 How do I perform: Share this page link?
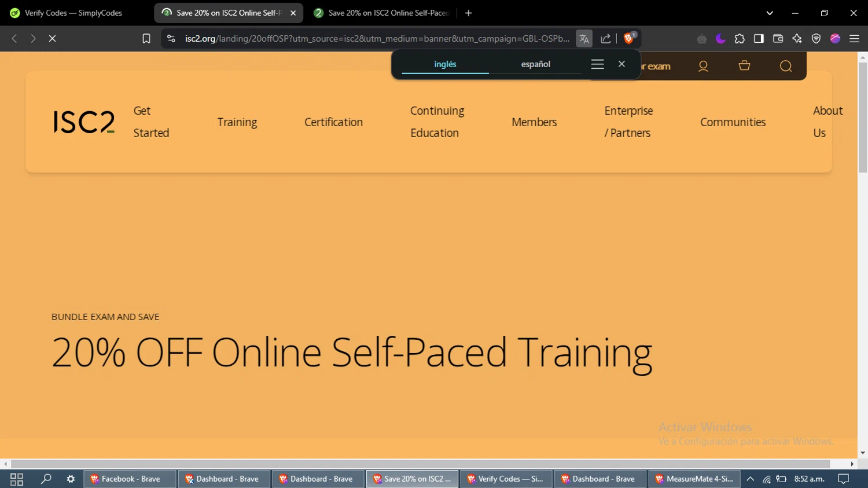coord(606,39)
